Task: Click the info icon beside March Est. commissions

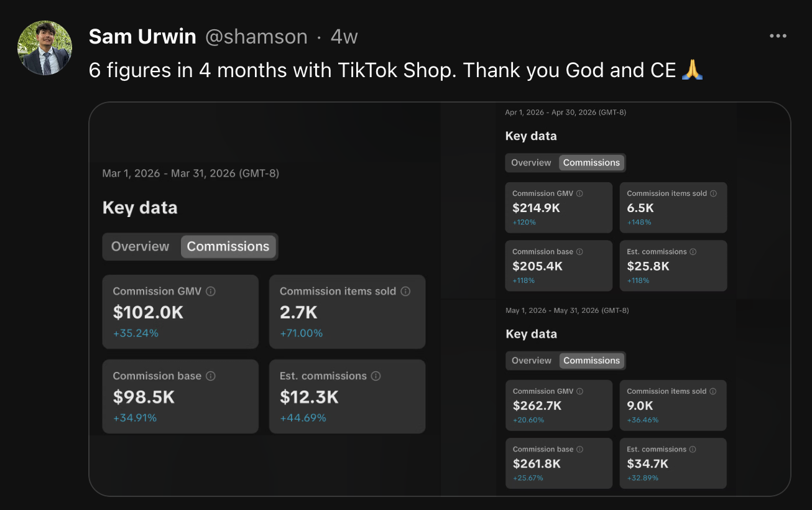Action: point(376,376)
